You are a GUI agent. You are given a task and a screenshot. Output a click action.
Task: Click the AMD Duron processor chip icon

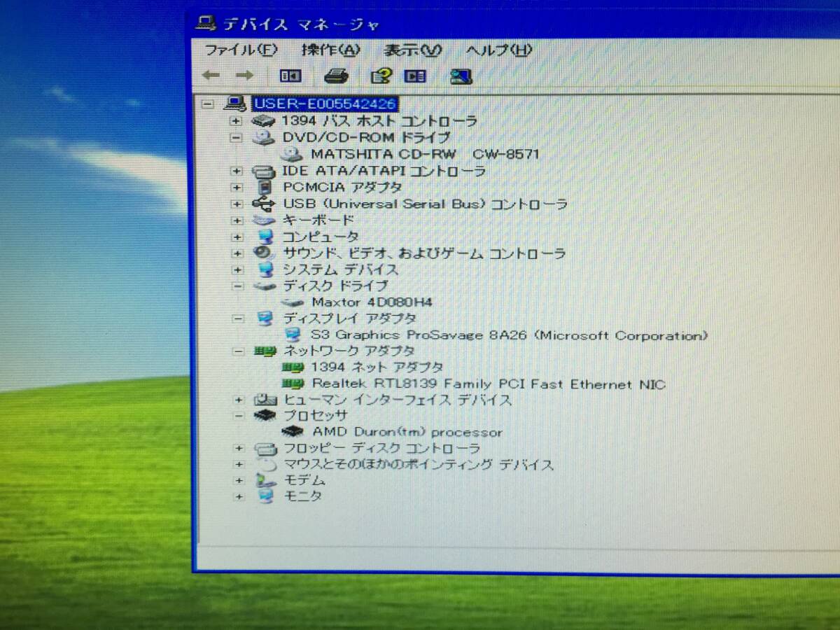[293, 433]
